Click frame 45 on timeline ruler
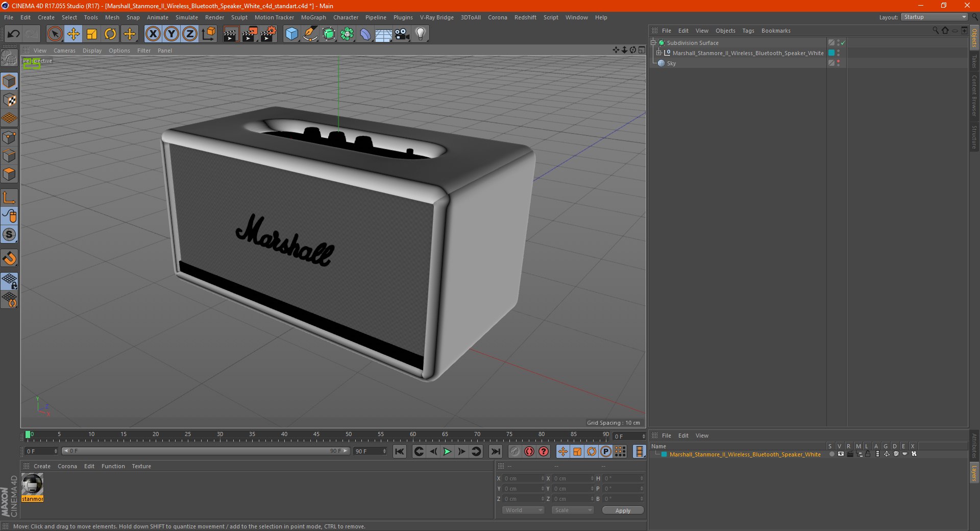 [x=316, y=435]
